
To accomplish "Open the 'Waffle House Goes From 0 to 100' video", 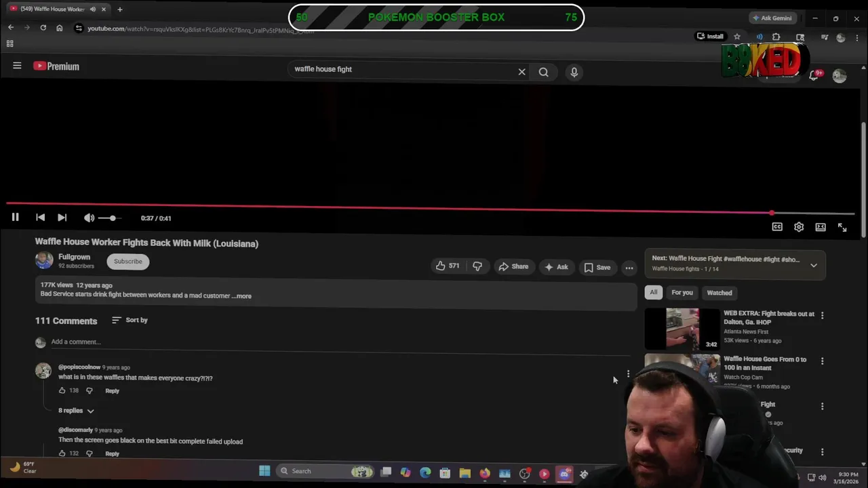I will tap(765, 363).
